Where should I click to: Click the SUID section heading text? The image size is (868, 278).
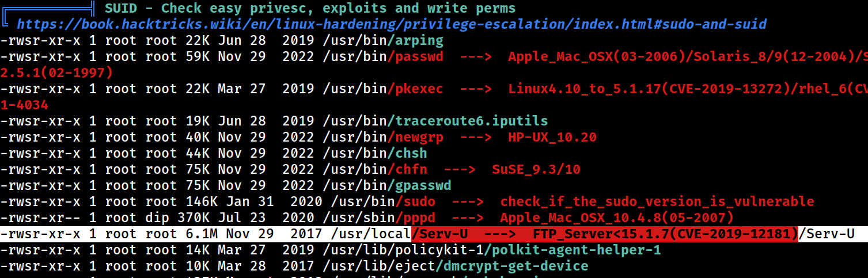pyautogui.click(x=310, y=8)
